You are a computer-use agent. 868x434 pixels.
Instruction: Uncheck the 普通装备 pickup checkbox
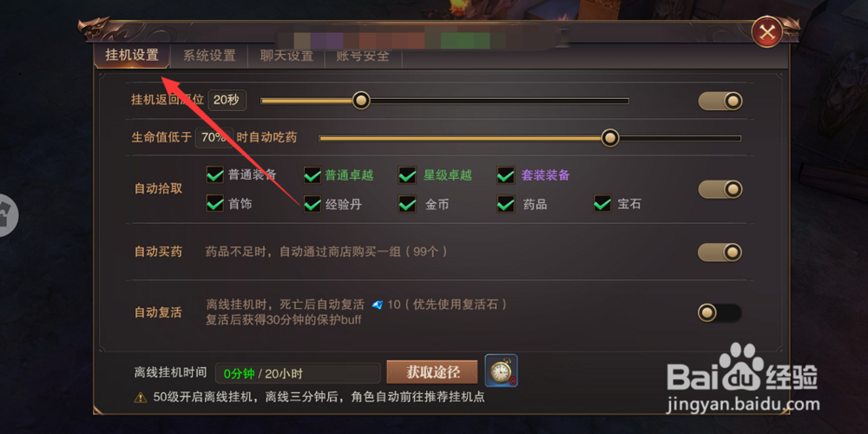point(214,175)
